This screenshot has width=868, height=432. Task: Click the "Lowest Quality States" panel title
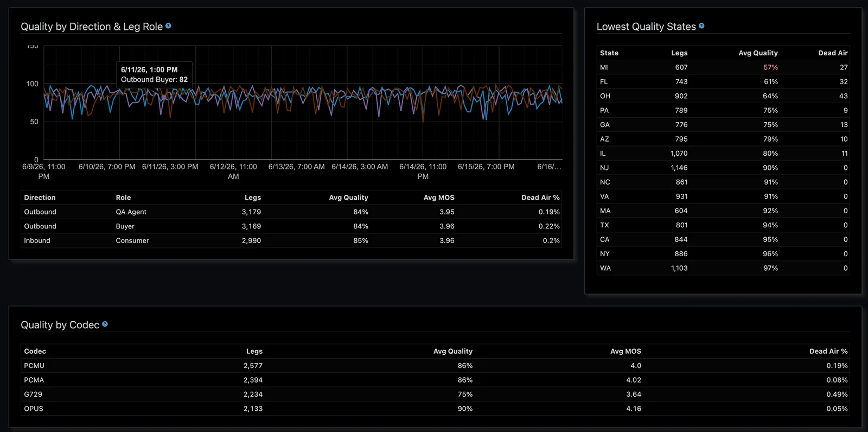click(646, 27)
